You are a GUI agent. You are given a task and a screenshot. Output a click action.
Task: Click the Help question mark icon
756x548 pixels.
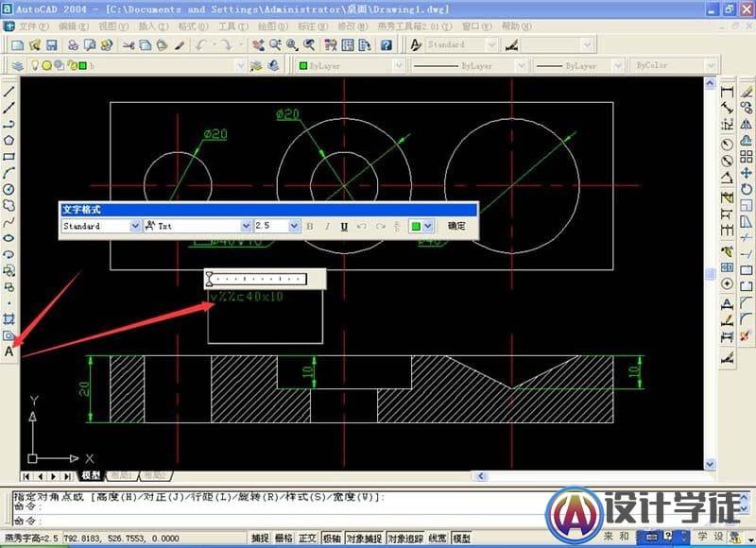[387, 45]
